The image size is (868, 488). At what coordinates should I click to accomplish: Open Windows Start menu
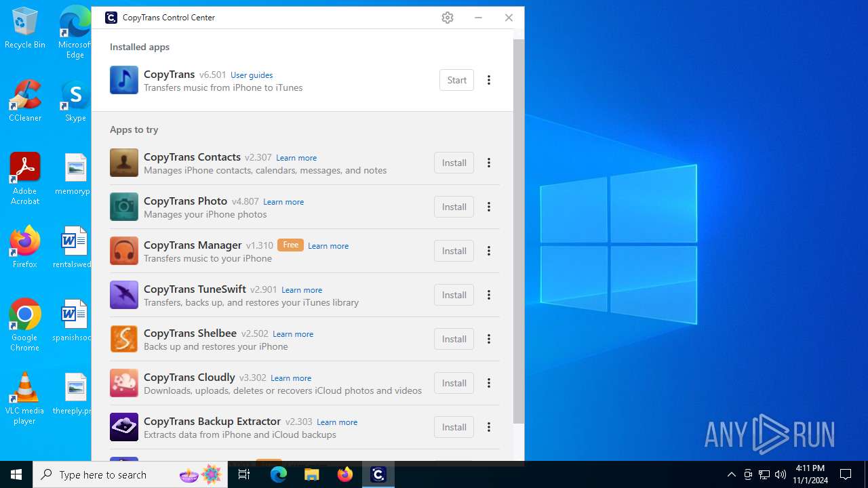tap(16, 474)
